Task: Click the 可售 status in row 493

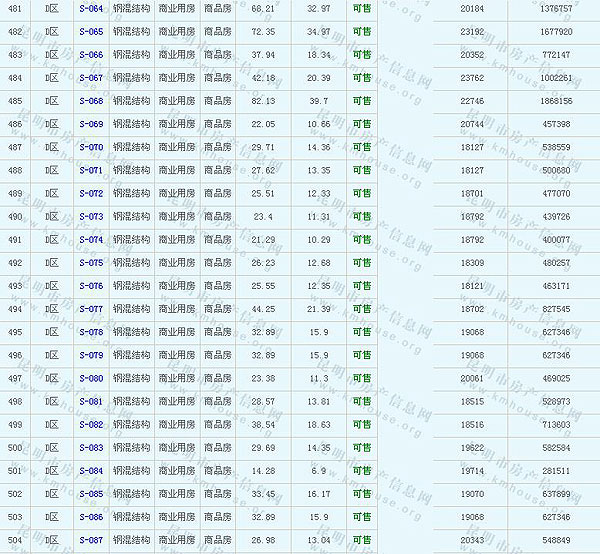Action: pos(361,286)
